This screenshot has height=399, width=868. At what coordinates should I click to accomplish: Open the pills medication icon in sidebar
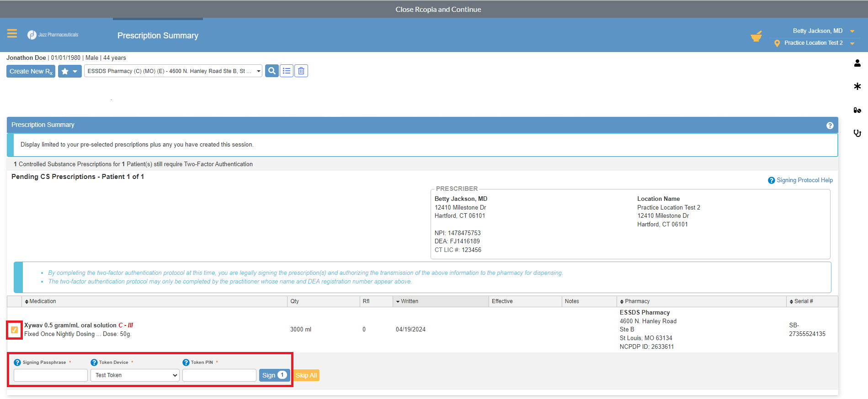857,110
